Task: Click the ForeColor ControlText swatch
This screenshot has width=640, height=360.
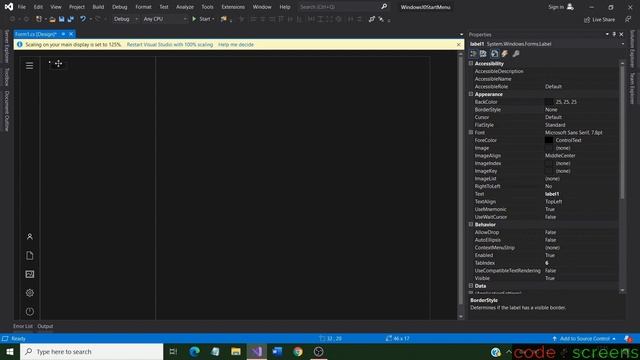Action: (x=549, y=140)
